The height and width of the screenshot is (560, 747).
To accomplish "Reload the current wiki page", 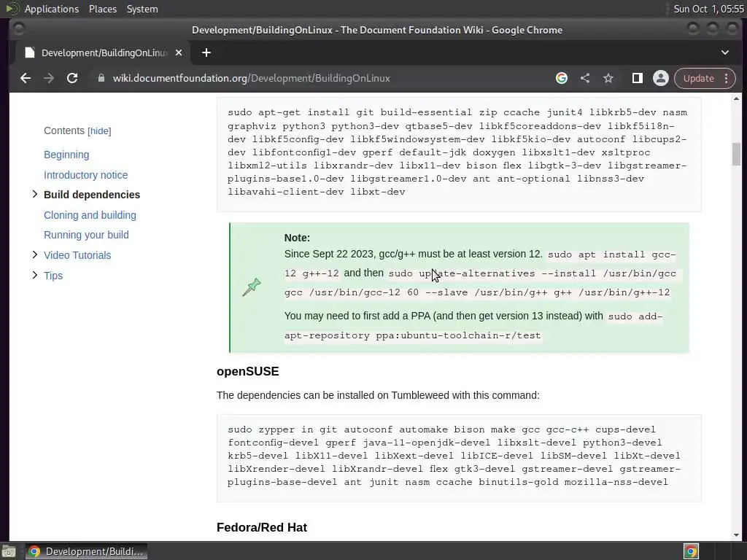I will [x=72, y=78].
